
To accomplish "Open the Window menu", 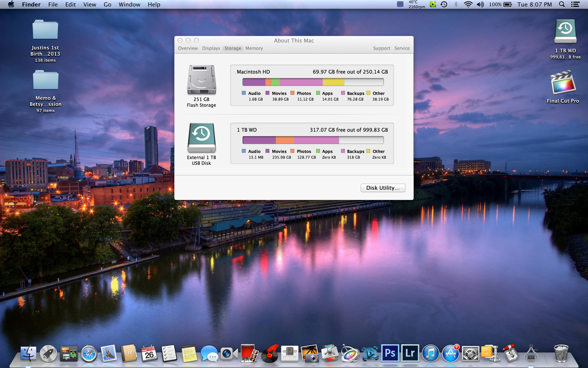I will [129, 4].
